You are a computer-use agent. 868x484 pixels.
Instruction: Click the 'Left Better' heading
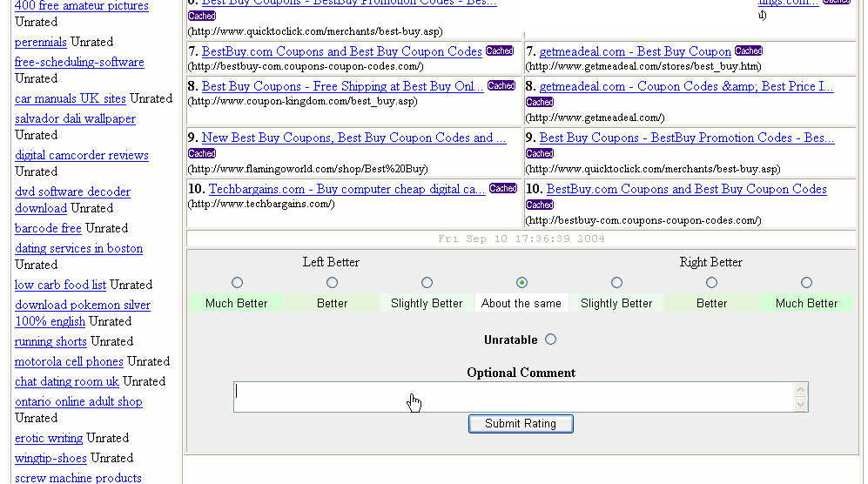331,262
